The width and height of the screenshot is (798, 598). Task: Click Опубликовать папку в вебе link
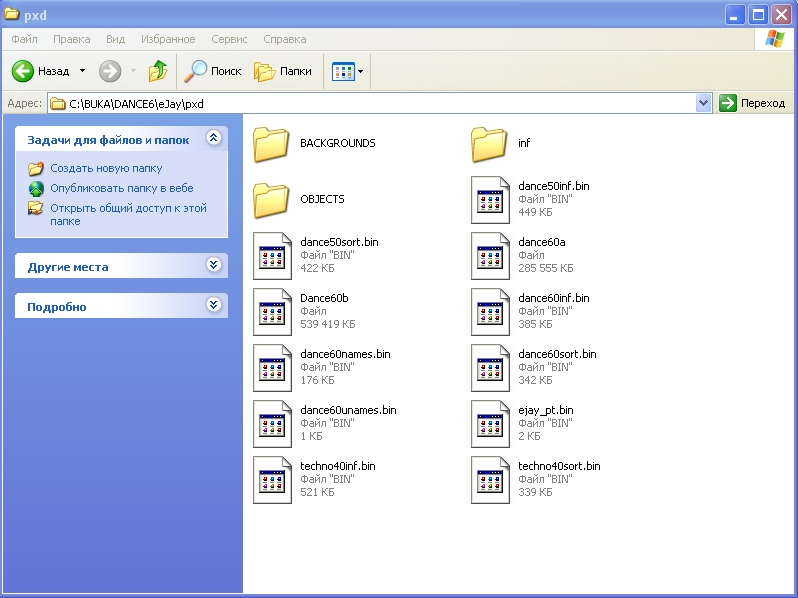pyautogui.click(x=122, y=188)
